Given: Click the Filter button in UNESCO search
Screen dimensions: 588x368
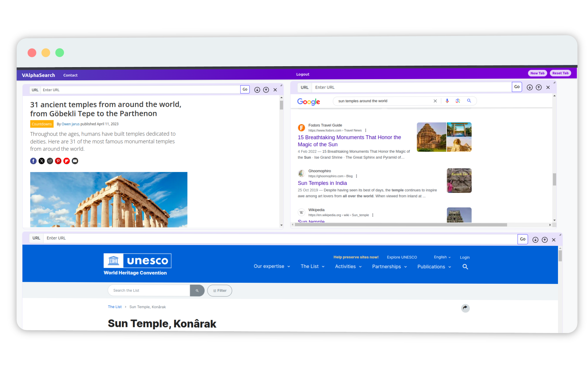Looking at the screenshot, I should pos(219,290).
